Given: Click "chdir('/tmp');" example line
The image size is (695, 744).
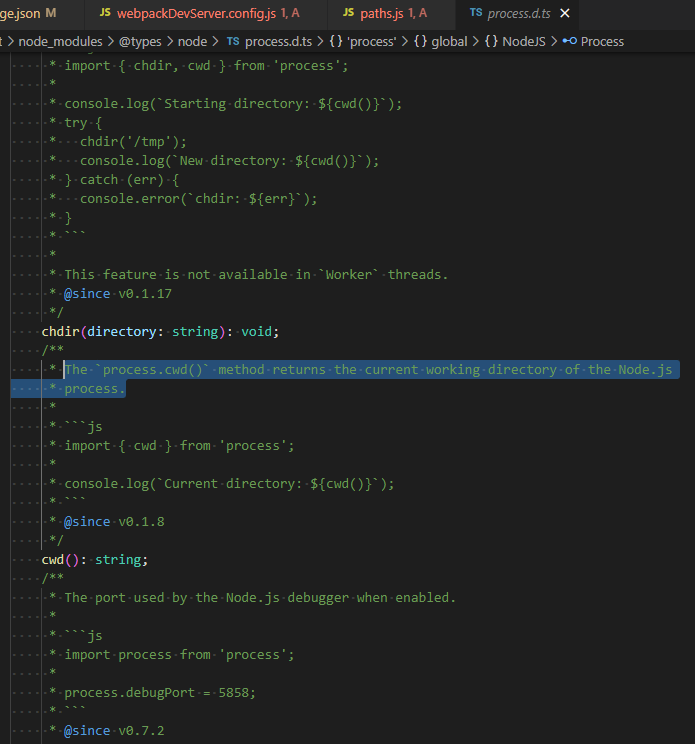Looking at the screenshot, I should click(133, 142).
